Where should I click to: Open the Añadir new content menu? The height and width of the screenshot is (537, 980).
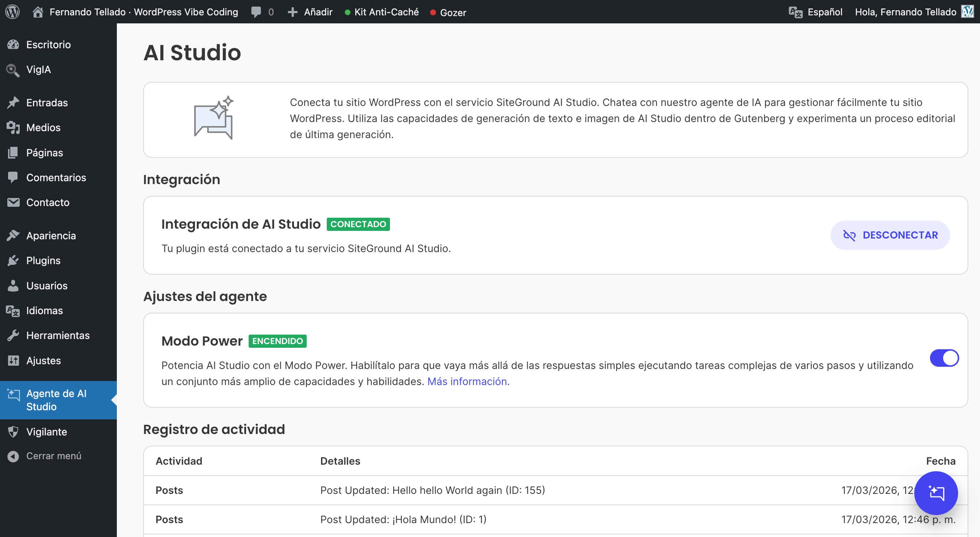[310, 12]
